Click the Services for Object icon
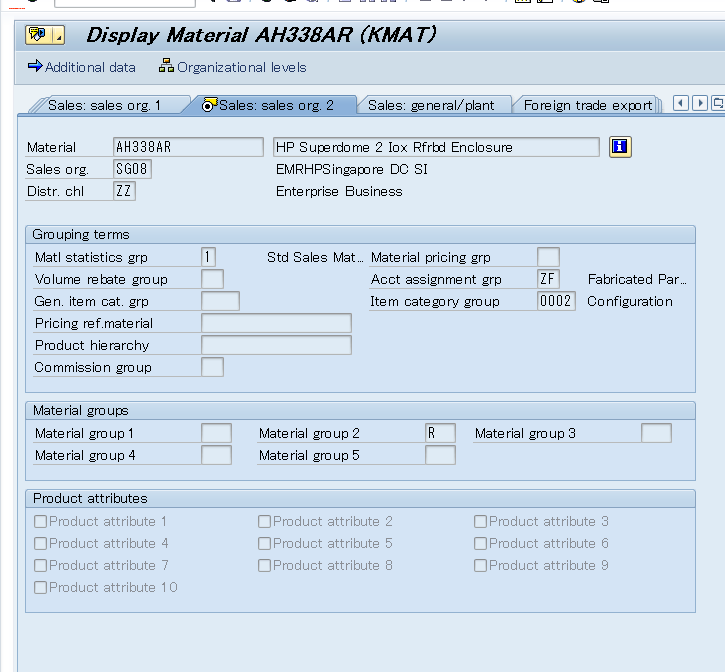The height and width of the screenshot is (672, 725). pyautogui.click(x=39, y=35)
